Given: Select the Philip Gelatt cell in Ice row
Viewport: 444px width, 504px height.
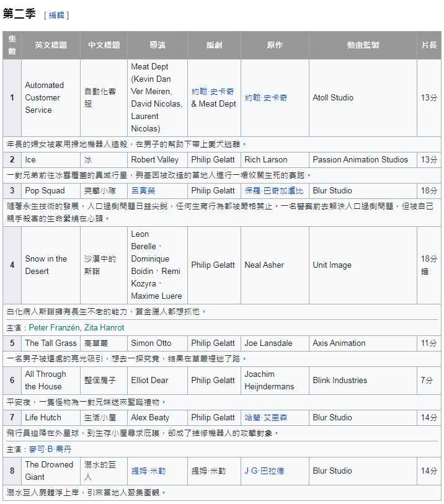Looking at the screenshot, I should [214, 160].
